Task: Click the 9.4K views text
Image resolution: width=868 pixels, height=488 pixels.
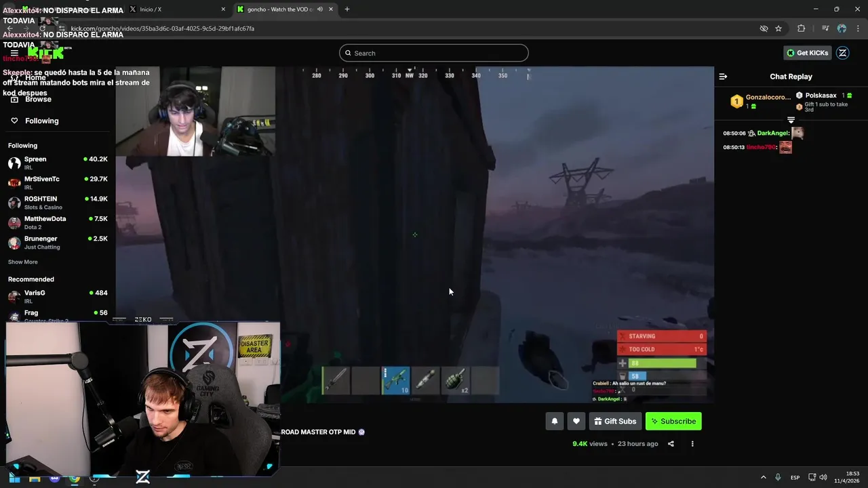Action: pyautogui.click(x=590, y=444)
